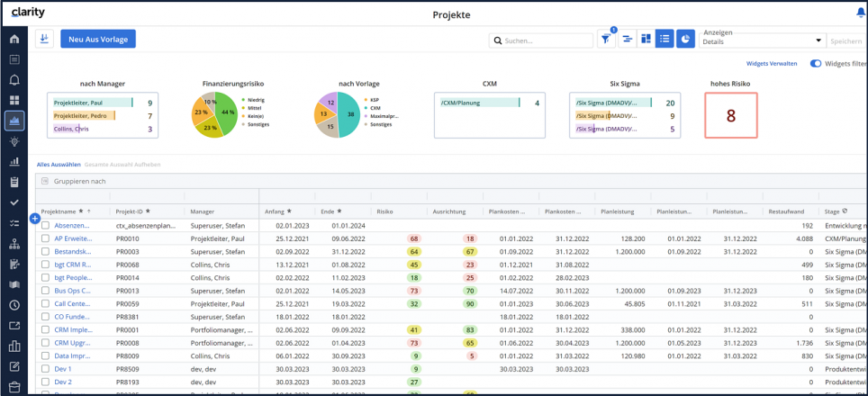Click Alles Auswählen link
This screenshot has width=868, height=396.
point(59,165)
